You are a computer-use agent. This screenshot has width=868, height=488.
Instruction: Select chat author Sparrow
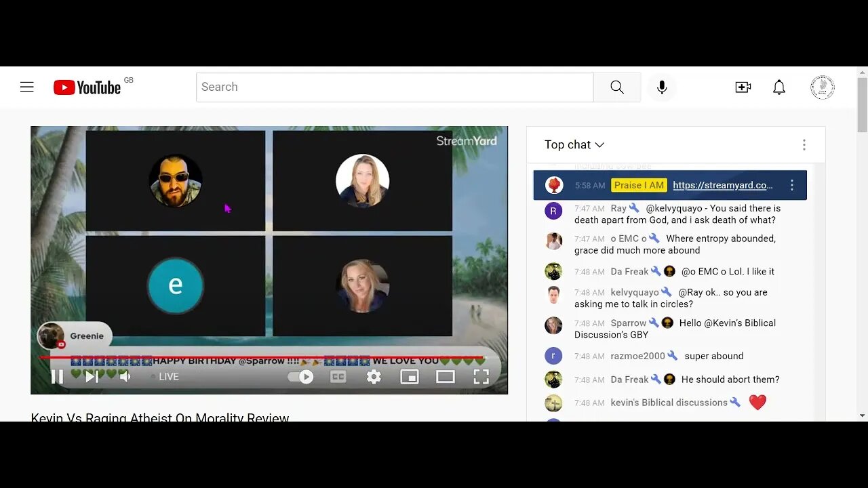[629, 323]
